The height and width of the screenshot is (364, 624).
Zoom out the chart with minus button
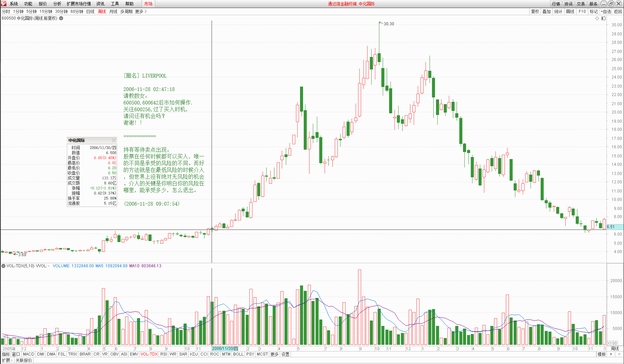point(619,354)
